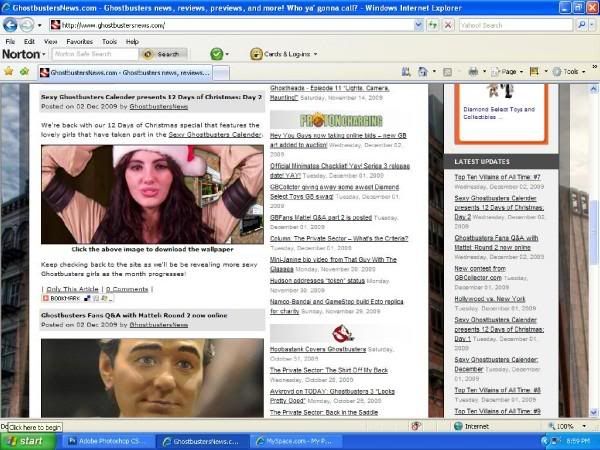Click the Bookmark share button
Image resolution: width=600 pixels, height=450 pixels.
[x=78, y=298]
